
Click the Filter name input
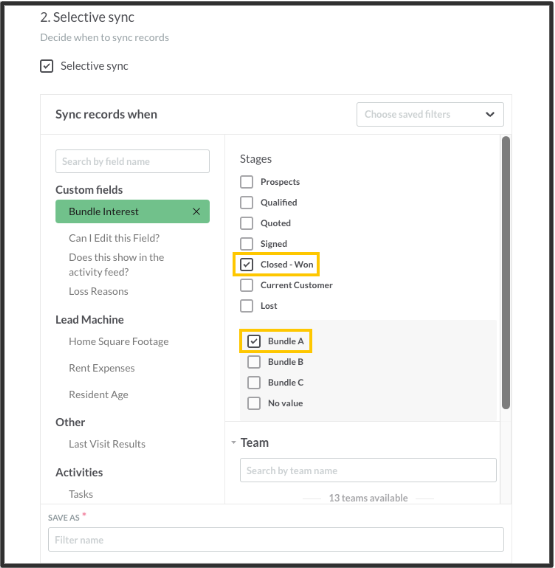(276, 540)
